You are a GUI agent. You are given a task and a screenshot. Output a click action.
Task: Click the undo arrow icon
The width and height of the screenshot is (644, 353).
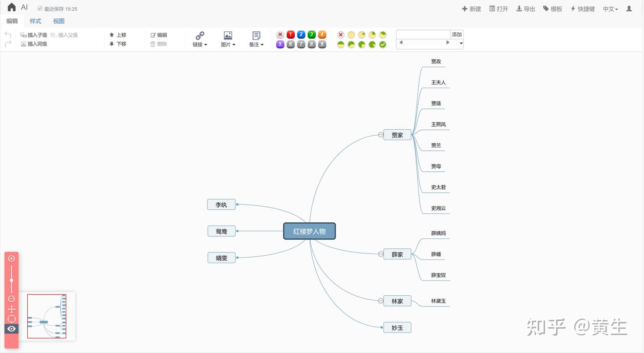click(8, 35)
